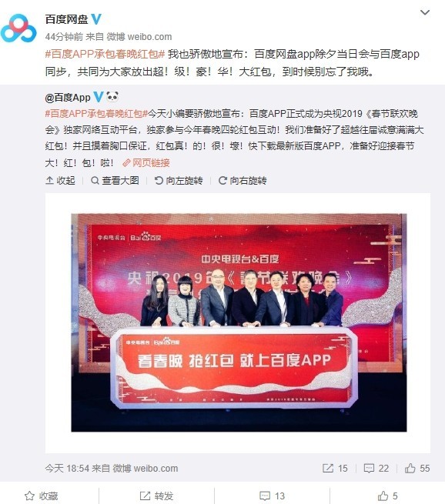The image size is (445, 504).
Task: Toggle the like thumb showing 5
Action: click(387, 496)
